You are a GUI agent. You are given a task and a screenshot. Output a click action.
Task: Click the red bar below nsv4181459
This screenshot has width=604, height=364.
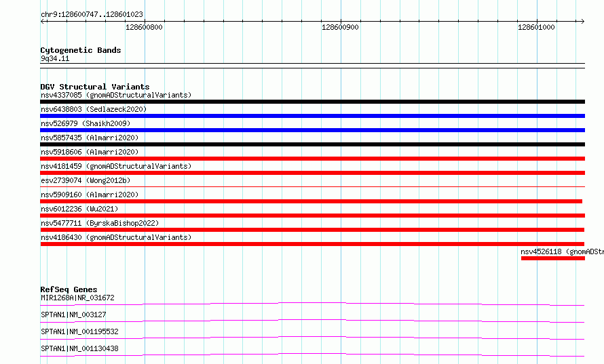(312, 173)
